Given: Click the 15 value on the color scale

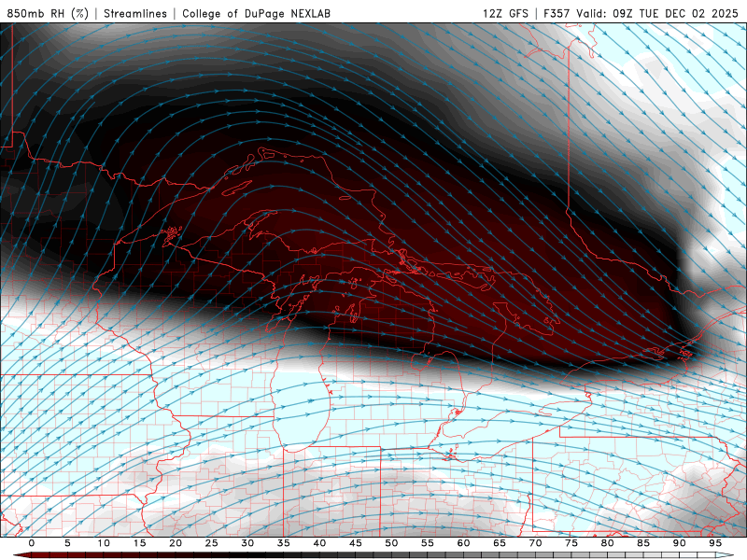Looking at the screenshot, I should pos(139,543).
